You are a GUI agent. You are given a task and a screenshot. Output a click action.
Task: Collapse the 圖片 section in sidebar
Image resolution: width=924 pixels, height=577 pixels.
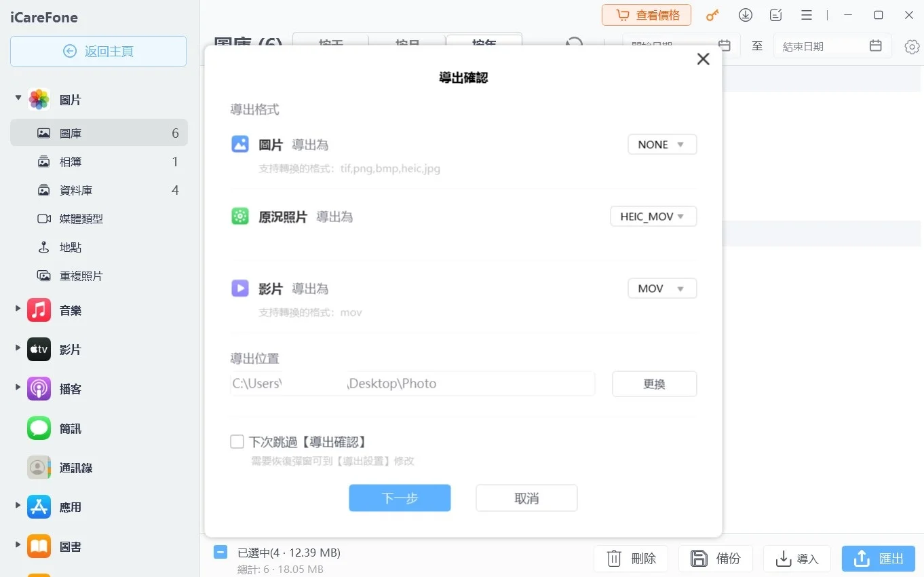click(x=18, y=99)
